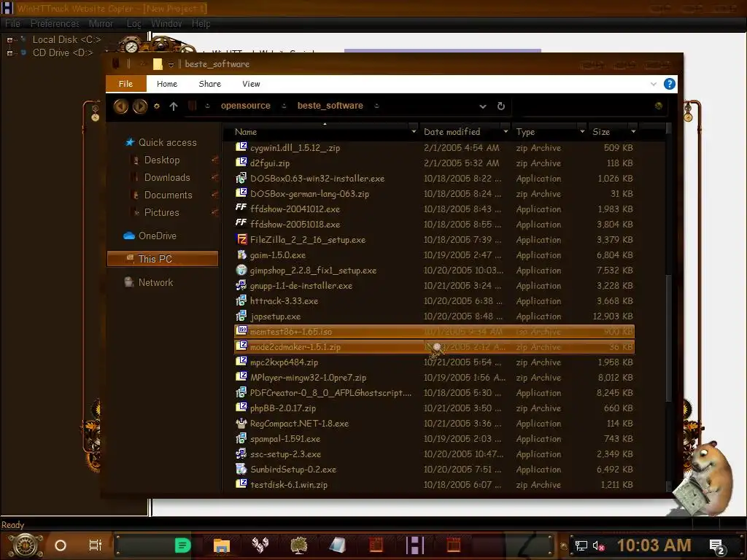
Task: Switch to the Share ribbon tab
Action: [209, 84]
